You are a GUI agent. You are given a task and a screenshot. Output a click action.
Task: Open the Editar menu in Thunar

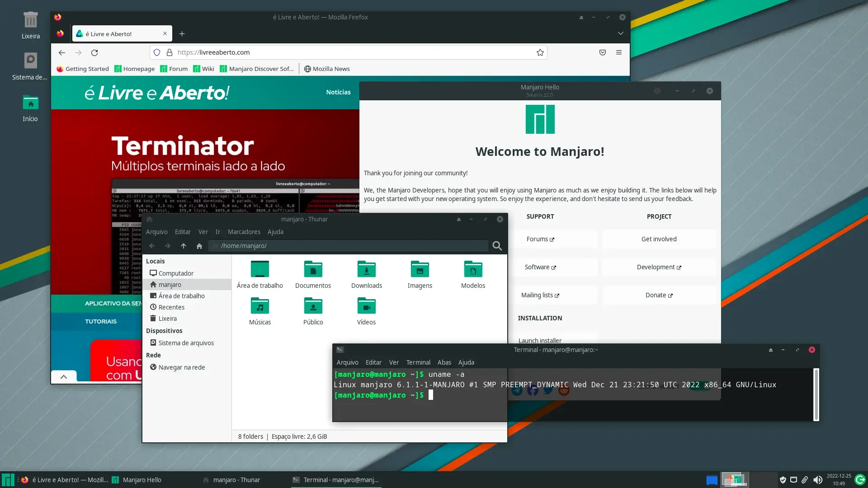(x=183, y=232)
